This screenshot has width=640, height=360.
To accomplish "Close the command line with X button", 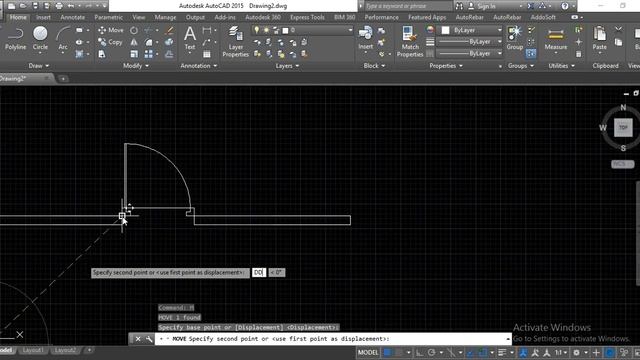I will point(138,339).
